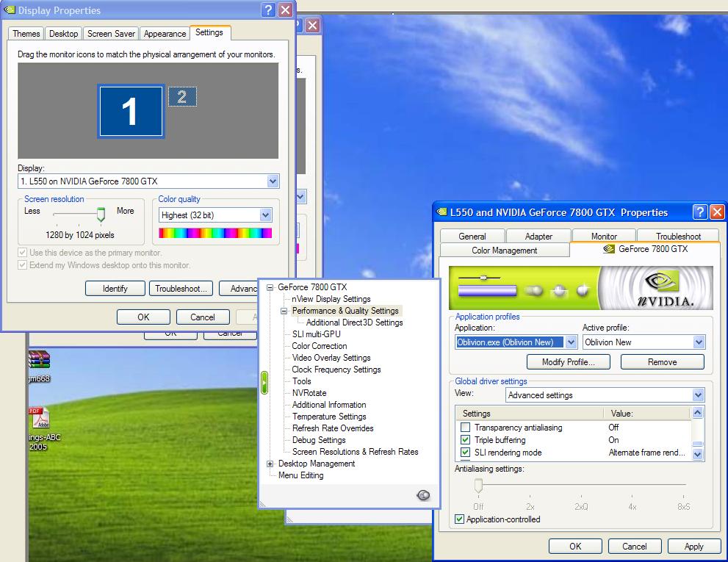Open the Adapter tab
Viewport: 728px width, 562px height.
point(538,236)
